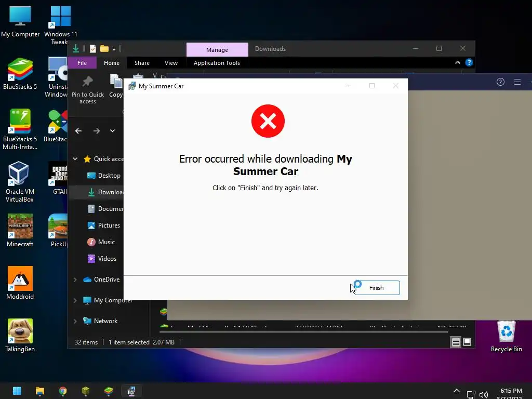The image size is (532, 399).
Task: Open Recycle Bin on desktop
Action: pyautogui.click(x=506, y=336)
